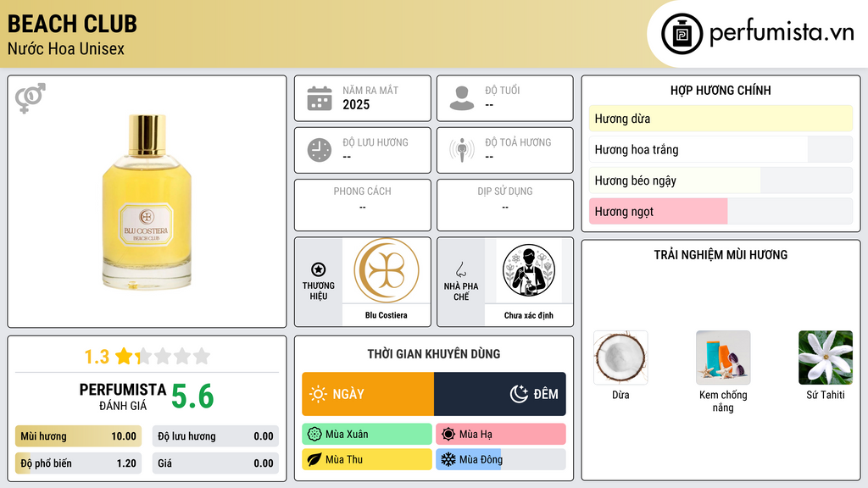Click the sillage icon beside Độ toả hương
The width and height of the screenshot is (868, 488).
[462, 150]
